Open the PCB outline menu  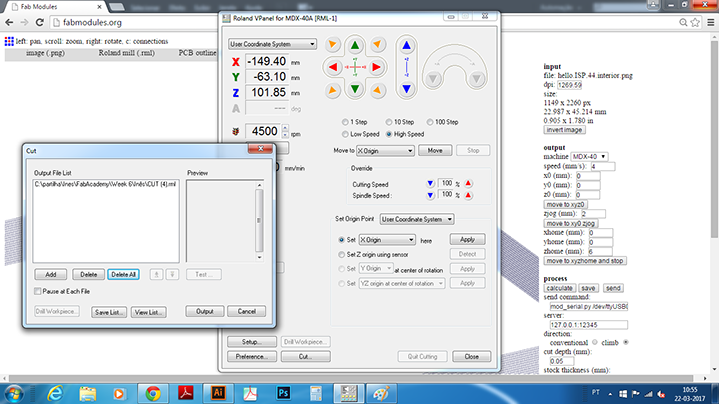(x=197, y=53)
